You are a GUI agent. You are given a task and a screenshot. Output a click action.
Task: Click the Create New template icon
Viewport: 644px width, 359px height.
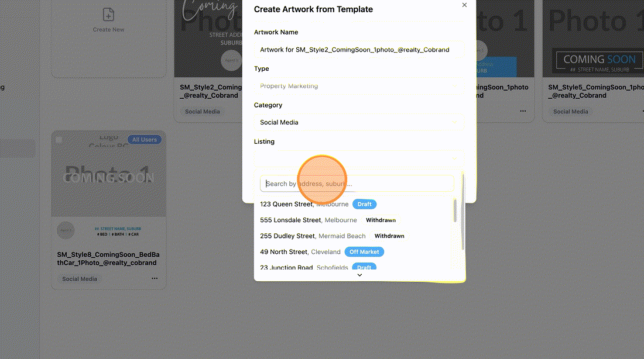click(108, 15)
